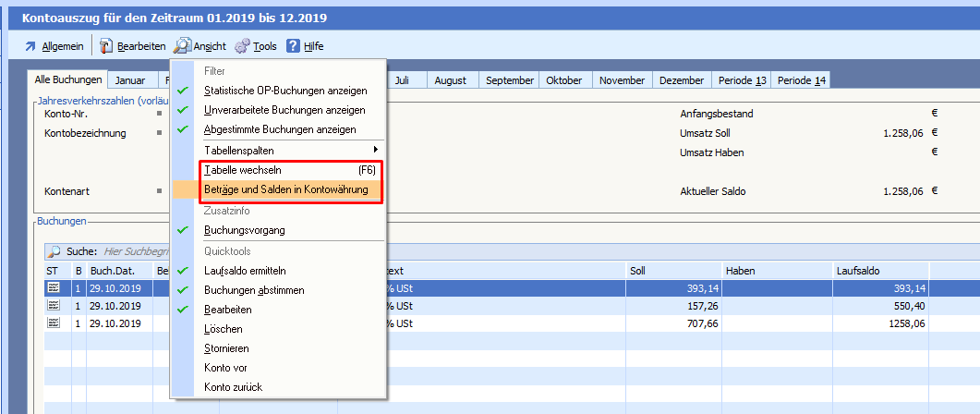Click the Bearbeiten toolbar icon
The width and height of the screenshot is (980, 414).
point(105,46)
